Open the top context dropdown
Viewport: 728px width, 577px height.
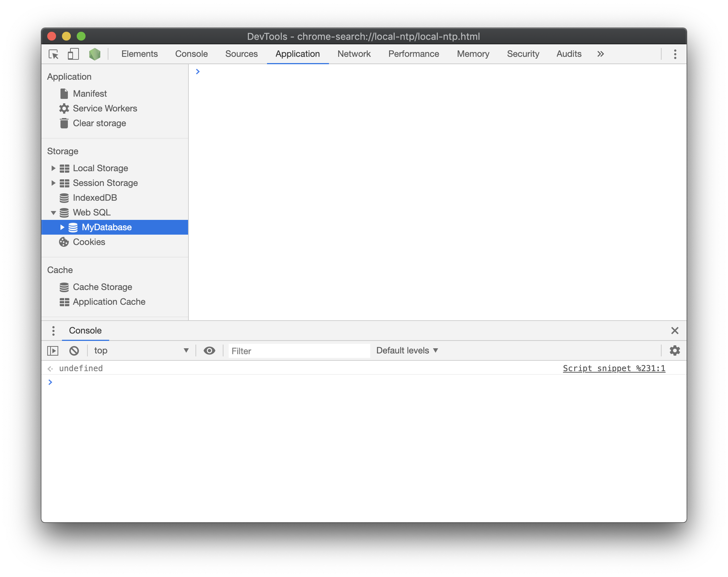(x=141, y=350)
